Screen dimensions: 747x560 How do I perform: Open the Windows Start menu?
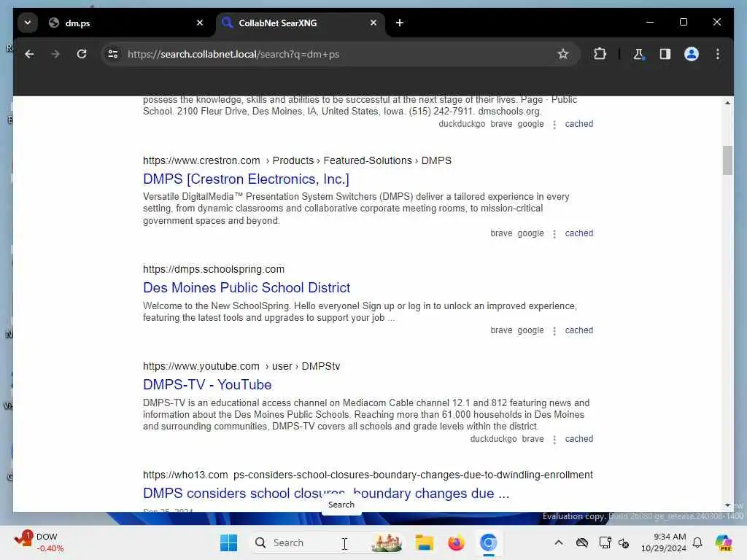[x=228, y=542]
